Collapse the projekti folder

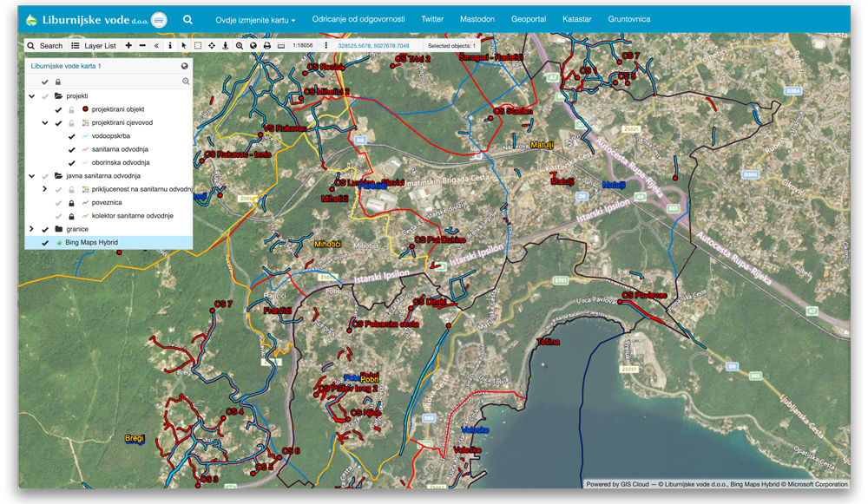coord(32,96)
